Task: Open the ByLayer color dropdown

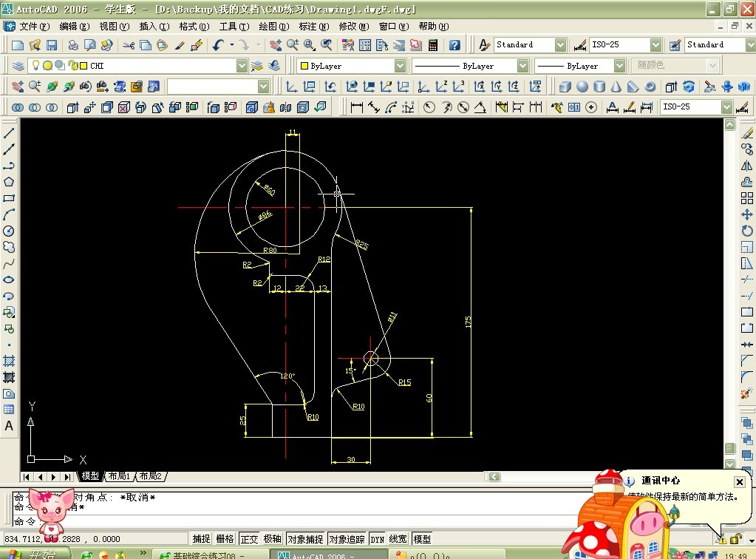Action: (401, 66)
